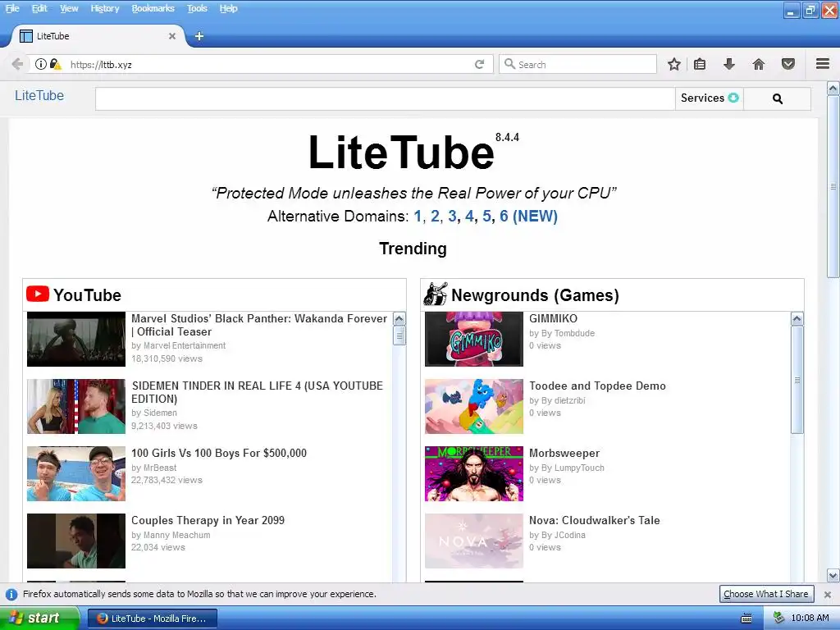
Task: Click the Morbsweeper game thumbnail
Action: pos(474,473)
